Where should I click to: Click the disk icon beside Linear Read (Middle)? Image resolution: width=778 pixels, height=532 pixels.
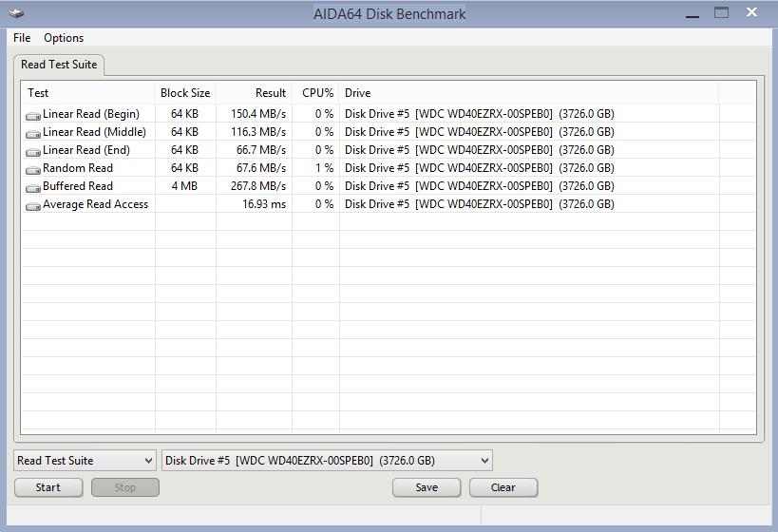(33, 134)
